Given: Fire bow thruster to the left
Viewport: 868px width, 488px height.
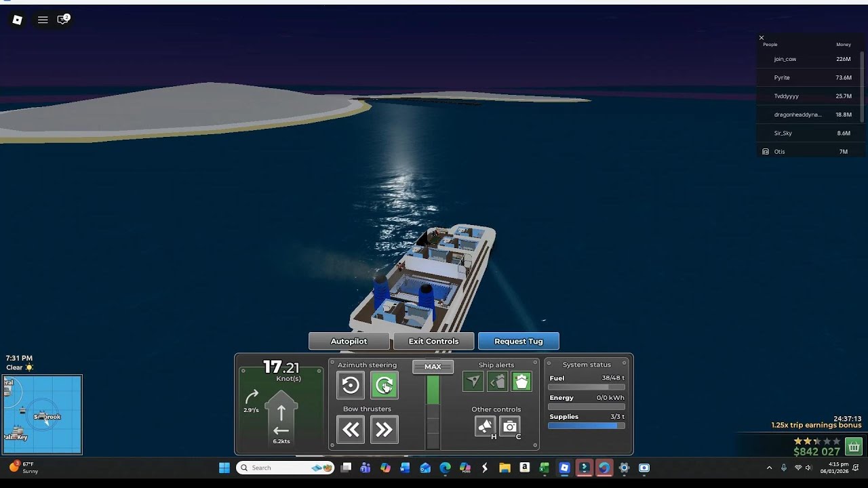Looking at the screenshot, I should (x=351, y=430).
